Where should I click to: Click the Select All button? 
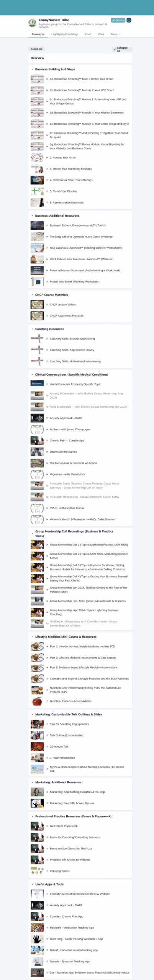coord(36,49)
